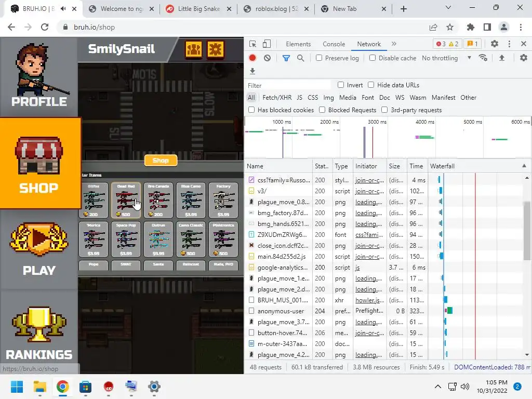Viewport: 532px width, 399px height.
Task: Click the orange Shop button
Action: (x=161, y=161)
